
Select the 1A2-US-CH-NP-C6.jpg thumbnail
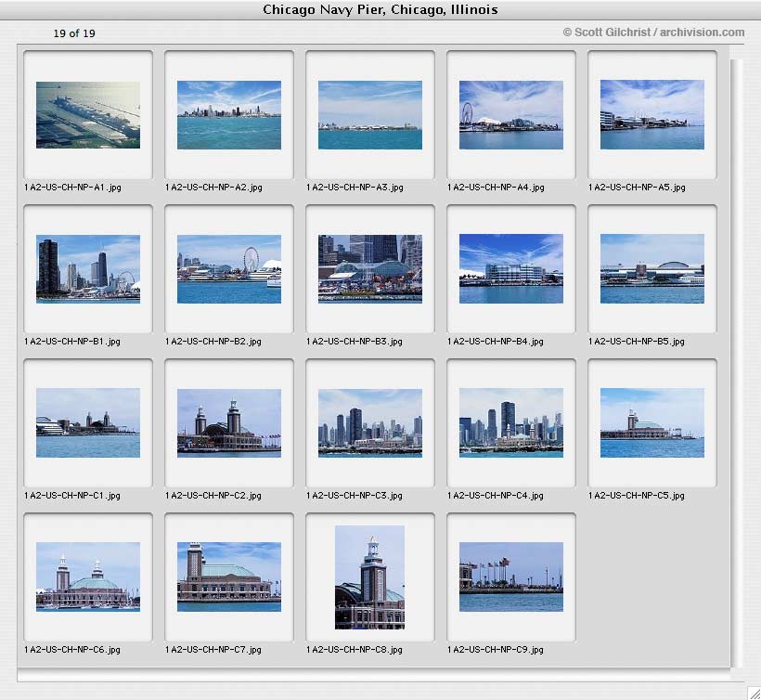pos(88,577)
